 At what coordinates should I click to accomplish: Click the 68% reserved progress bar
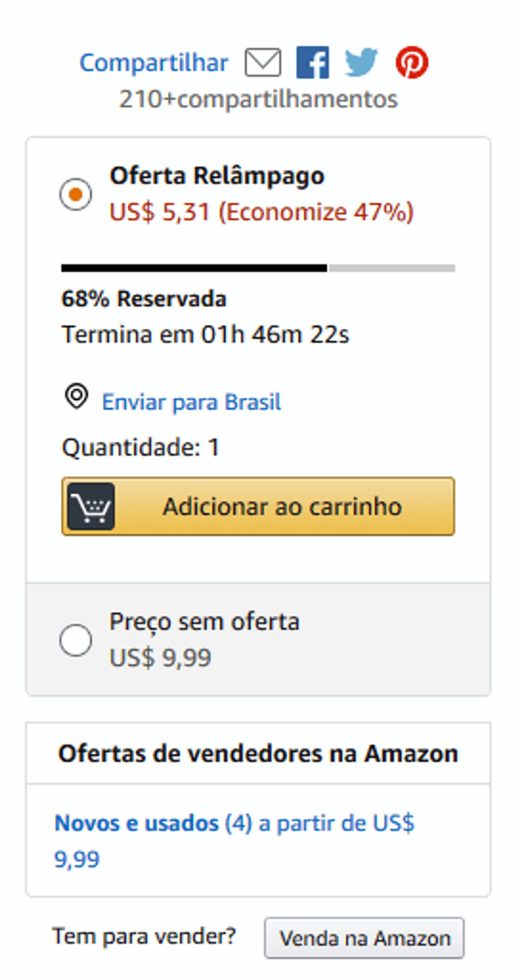[x=258, y=268]
